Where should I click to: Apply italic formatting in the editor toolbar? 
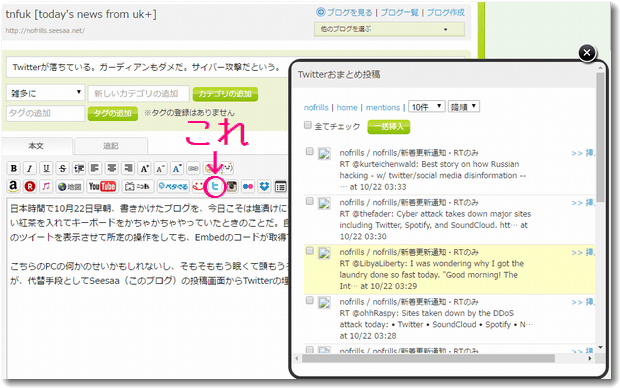pyautogui.click(x=30, y=168)
